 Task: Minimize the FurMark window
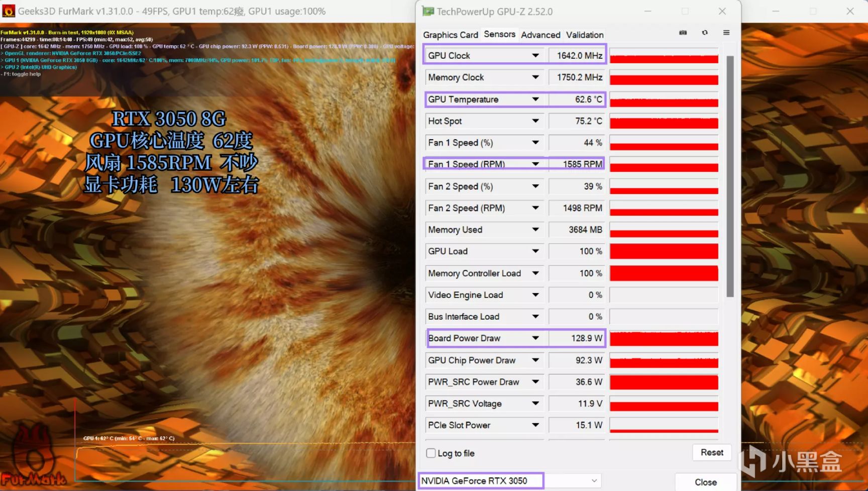(x=776, y=11)
